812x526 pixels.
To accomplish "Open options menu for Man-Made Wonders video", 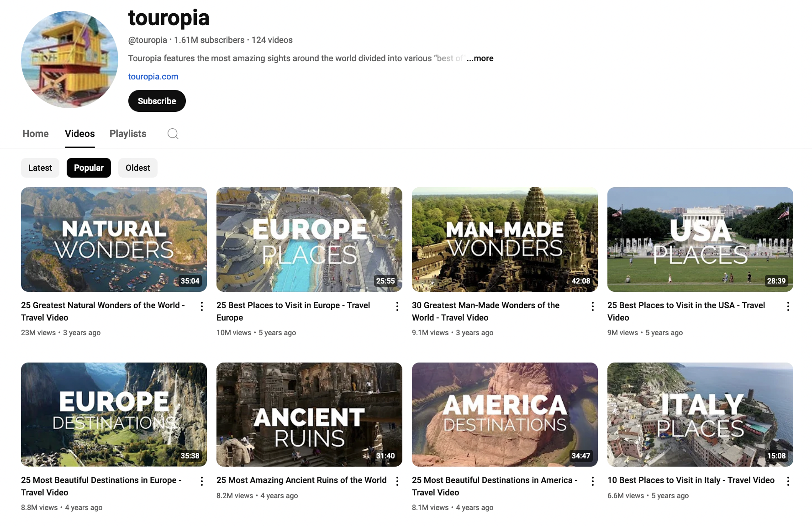I will point(593,306).
